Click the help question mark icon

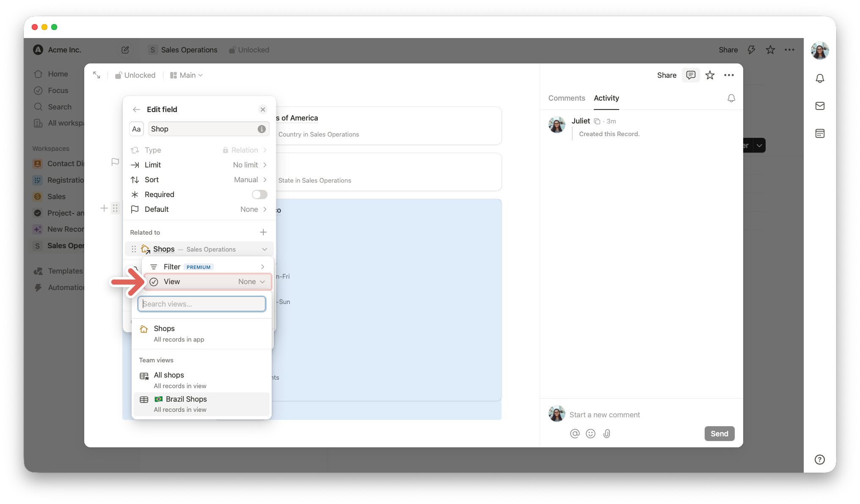pos(819,460)
